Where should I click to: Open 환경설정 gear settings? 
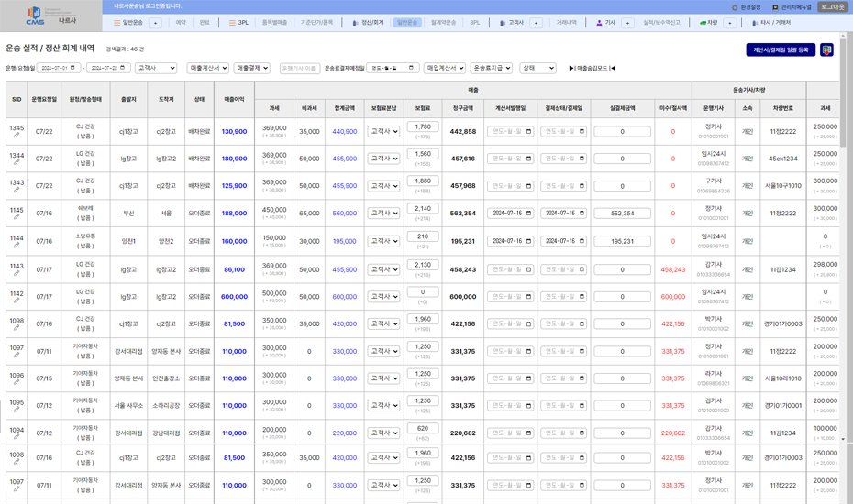pos(746,7)
